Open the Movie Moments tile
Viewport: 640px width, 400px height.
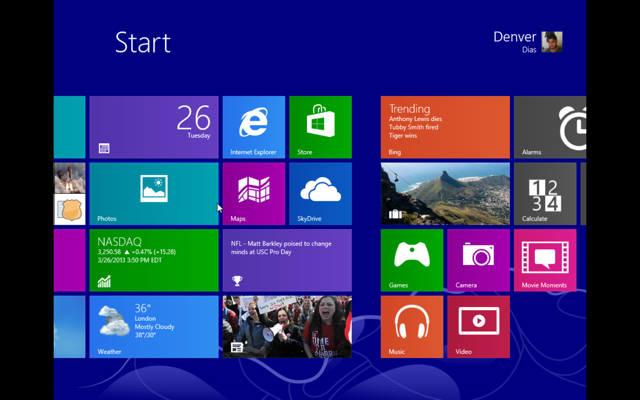tap(545, 260)
